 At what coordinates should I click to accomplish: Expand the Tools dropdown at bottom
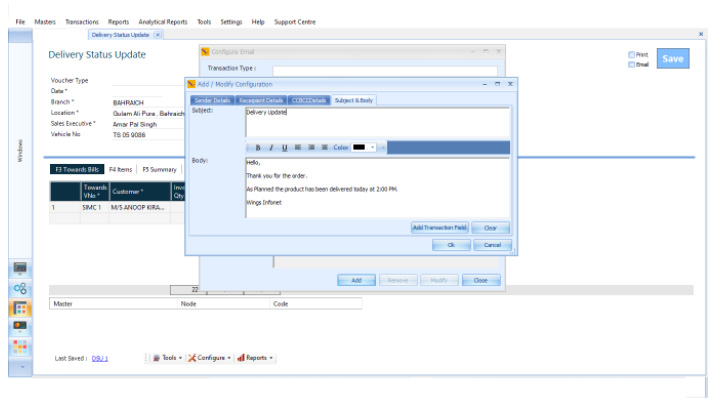pyautogui.click(x=166, y=357)
